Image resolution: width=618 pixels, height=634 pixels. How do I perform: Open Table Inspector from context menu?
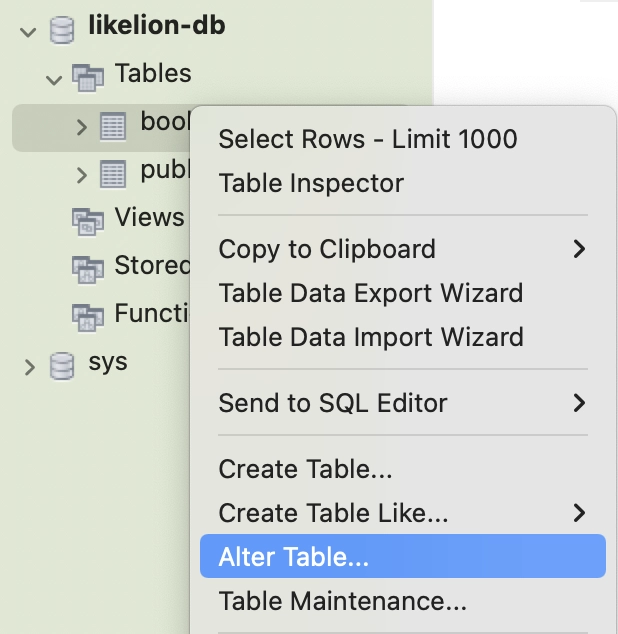311,183
